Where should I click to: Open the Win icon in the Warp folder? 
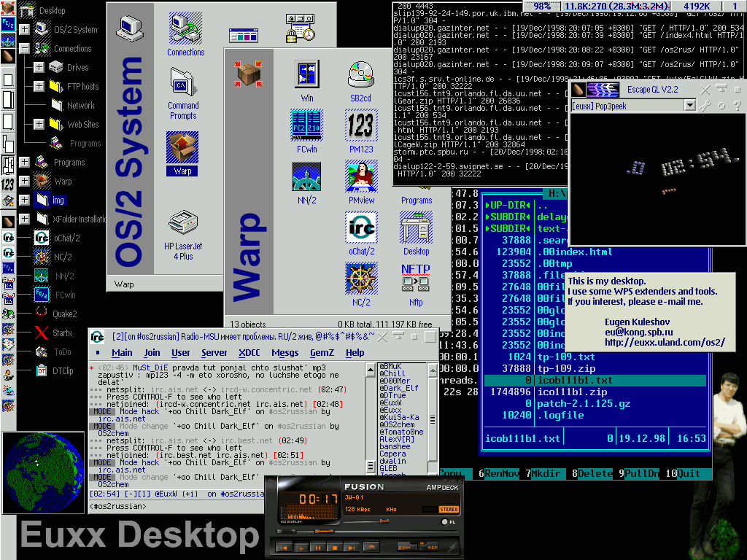[307, 75]
